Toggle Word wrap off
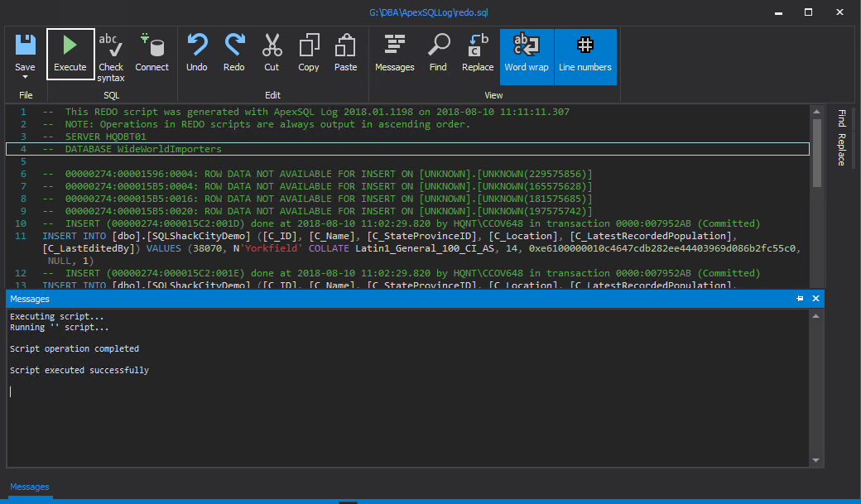 tap(527, 54)
